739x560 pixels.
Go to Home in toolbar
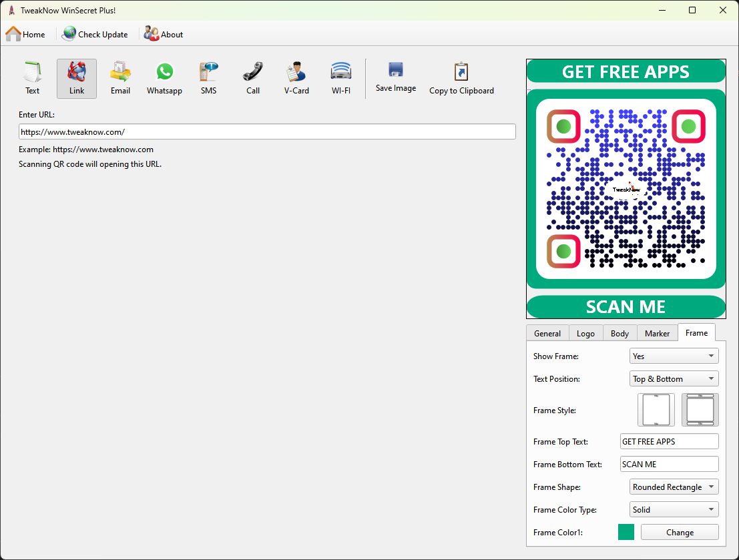25,35
